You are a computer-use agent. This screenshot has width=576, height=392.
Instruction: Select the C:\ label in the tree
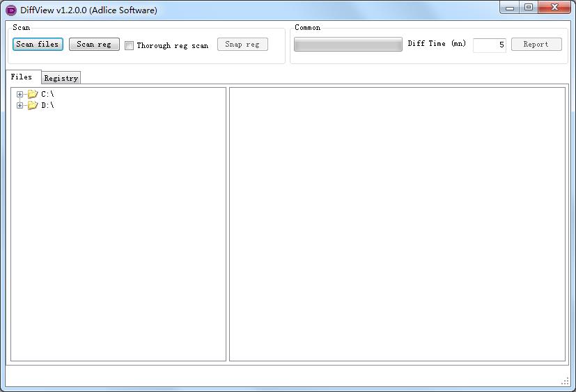click(x=47, y=94)
